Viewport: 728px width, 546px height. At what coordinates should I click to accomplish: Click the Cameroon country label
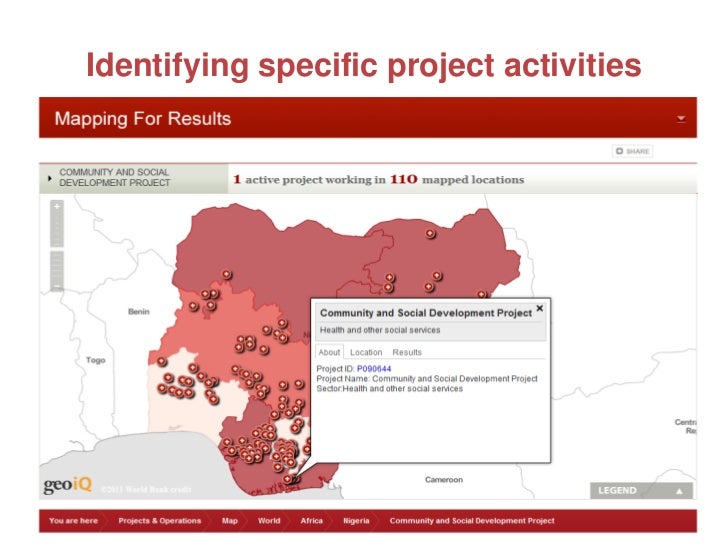click(444, 480)
